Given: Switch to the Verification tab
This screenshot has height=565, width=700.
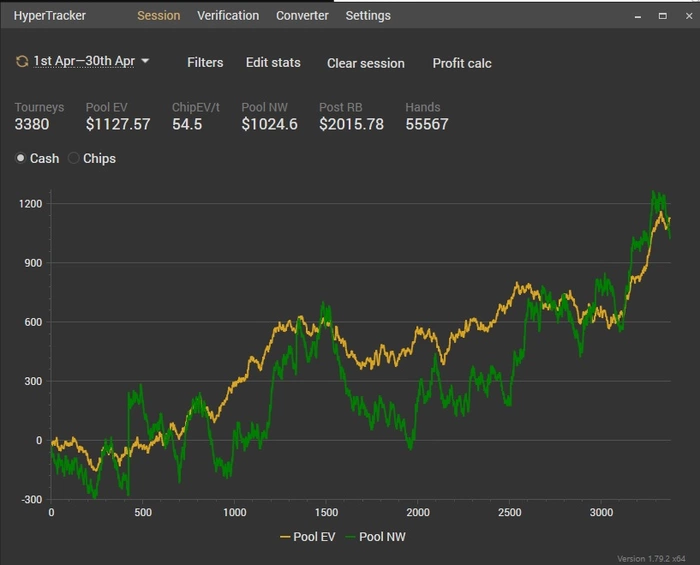Looking at the screenshot, I should [228, 16].
